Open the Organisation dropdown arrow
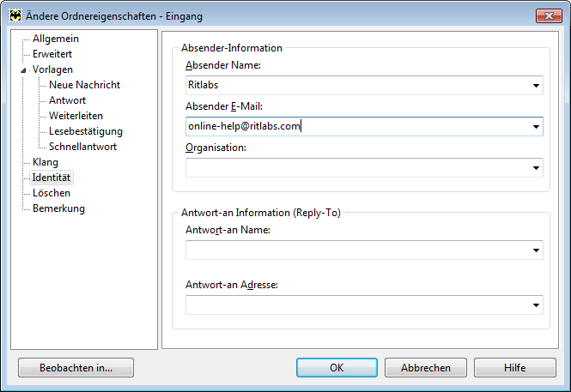The width and height of the screenshot is (571, 392). [536, 167]
